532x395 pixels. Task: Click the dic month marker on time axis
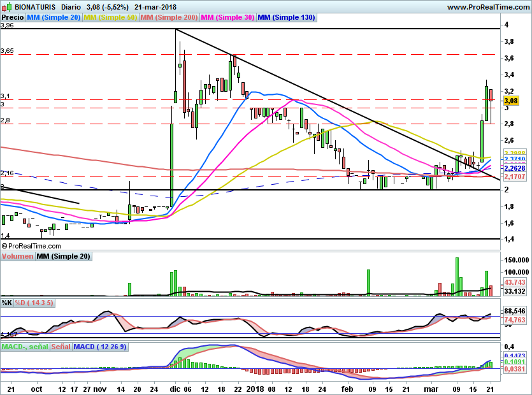175,389
